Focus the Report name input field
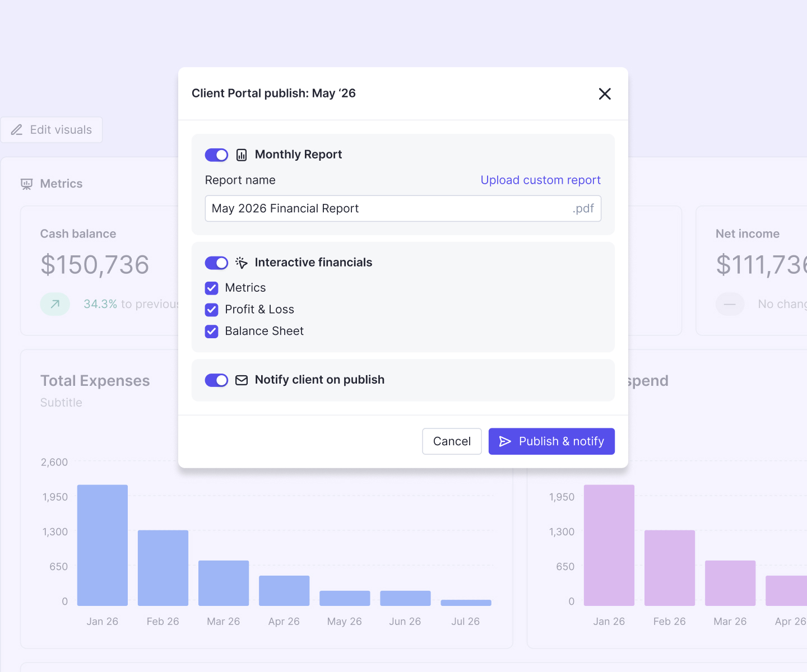The width and height of the screenshot is (807, 672). (x=403, y=208)
